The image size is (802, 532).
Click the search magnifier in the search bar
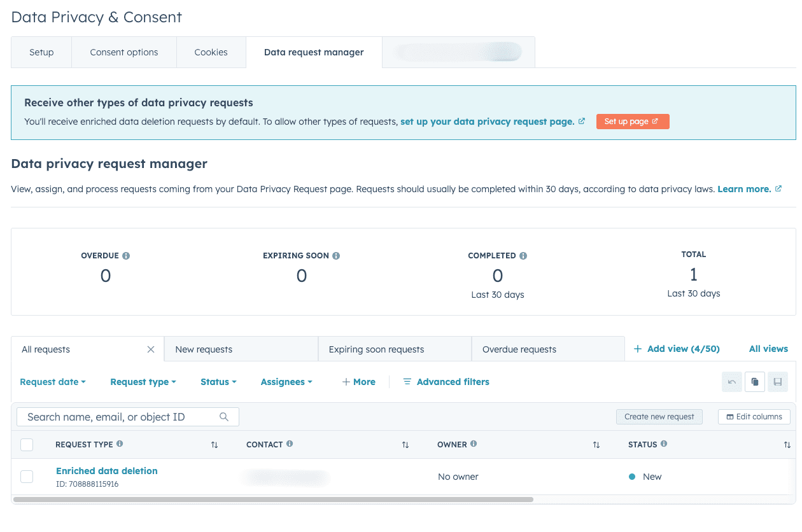(x=224, y=416)
